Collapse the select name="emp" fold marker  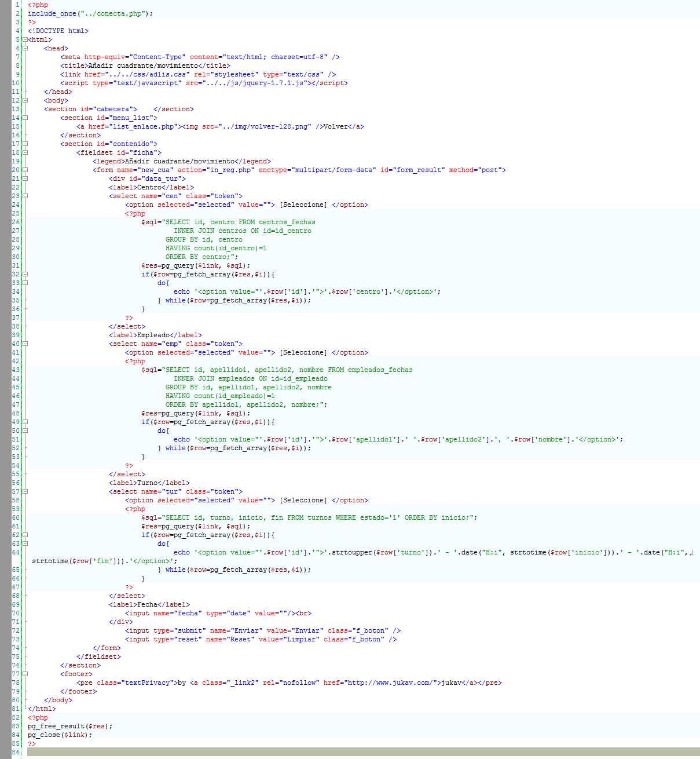[x=25, y=344]
